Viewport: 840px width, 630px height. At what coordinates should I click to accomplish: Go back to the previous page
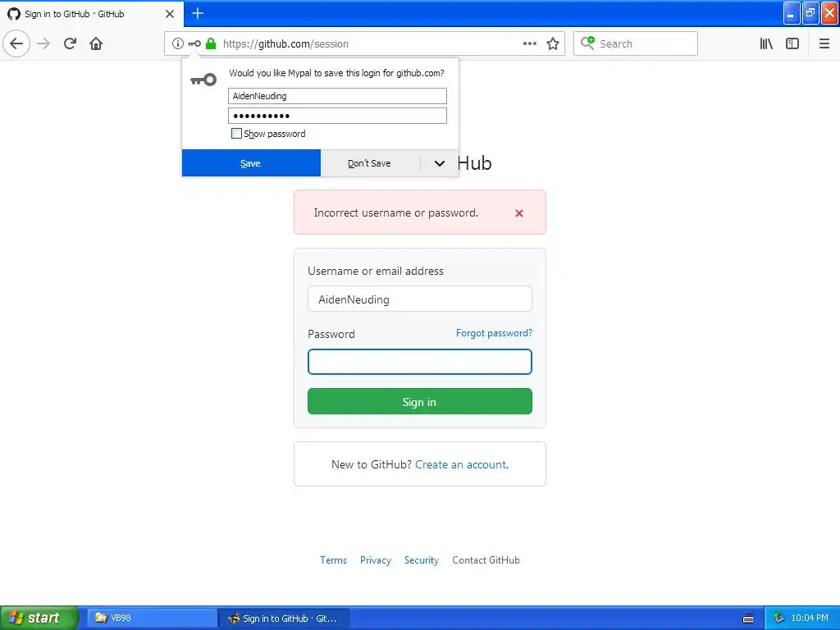[16, 43]
